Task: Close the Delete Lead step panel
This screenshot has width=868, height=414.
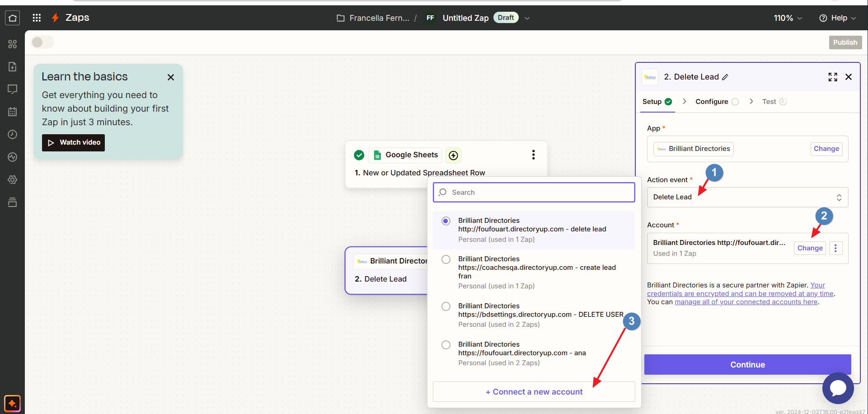Action: (x=849, y=77)
